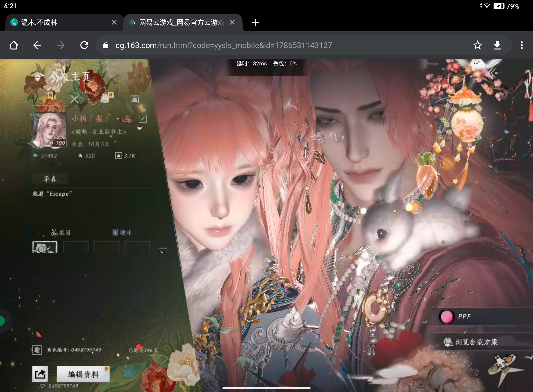Open the green cloud-game floating menu
533x392 pixels.
pyautogui.click(x=2, y=321)
